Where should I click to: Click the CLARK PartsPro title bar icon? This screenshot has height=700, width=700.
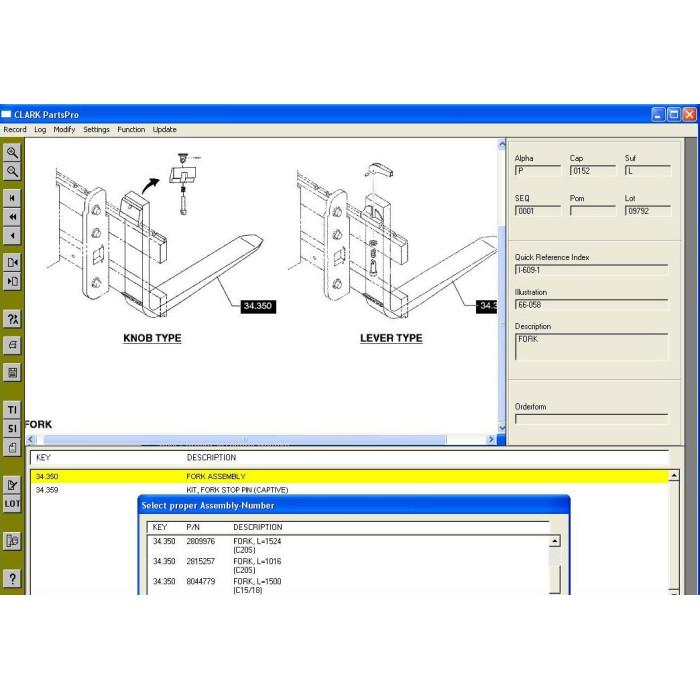click(6, 114)
